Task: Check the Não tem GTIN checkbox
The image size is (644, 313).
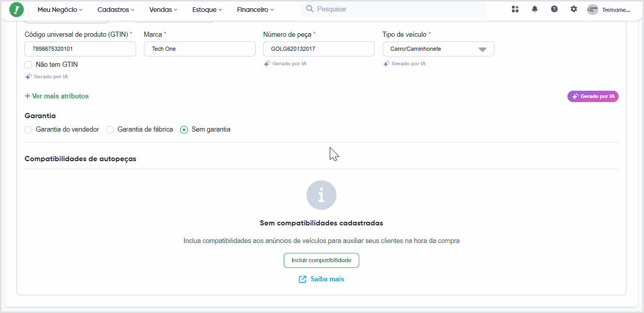Action: [28, 65]
